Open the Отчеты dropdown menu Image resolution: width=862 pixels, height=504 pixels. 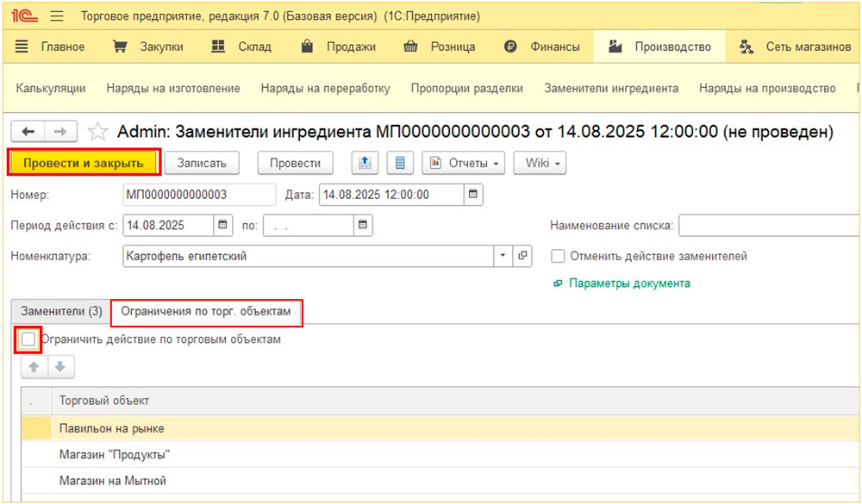point(465,163)
